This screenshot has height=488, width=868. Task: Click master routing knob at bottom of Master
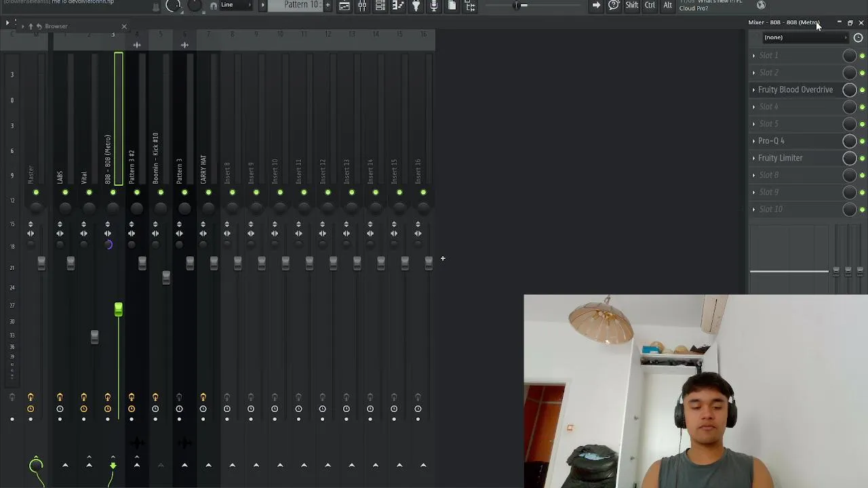(36, 465)
